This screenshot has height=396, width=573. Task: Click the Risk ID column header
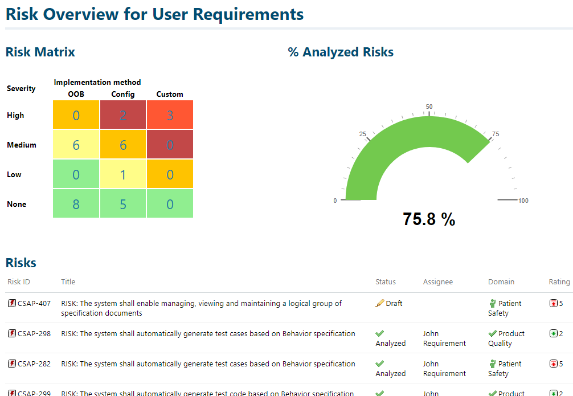(x=19, y=282)
